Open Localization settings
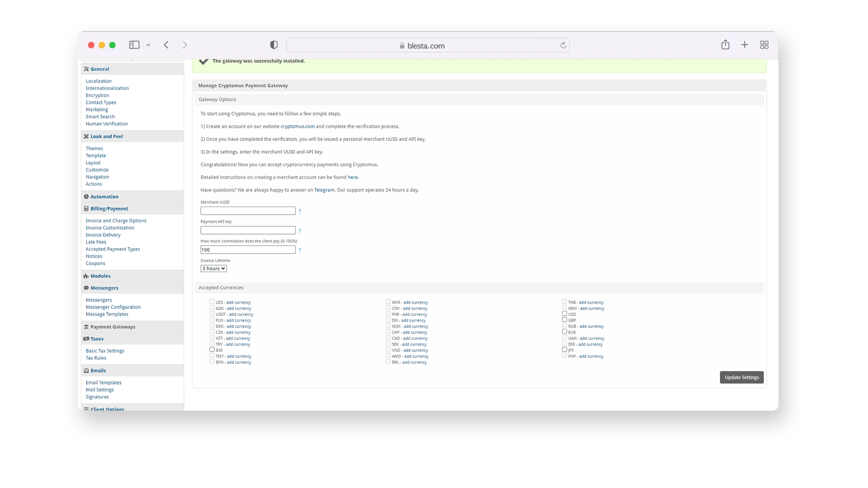868x488 pixels. (x=99, y=81)
